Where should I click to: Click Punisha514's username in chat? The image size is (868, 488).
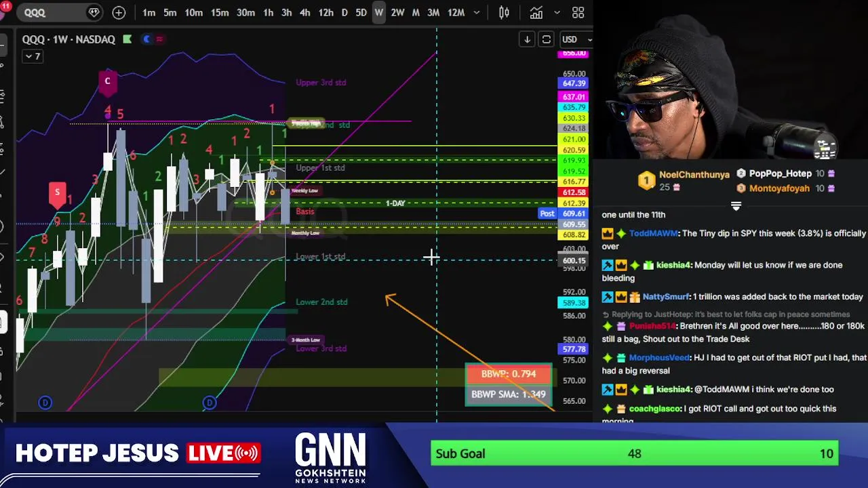tap(652, 326)
